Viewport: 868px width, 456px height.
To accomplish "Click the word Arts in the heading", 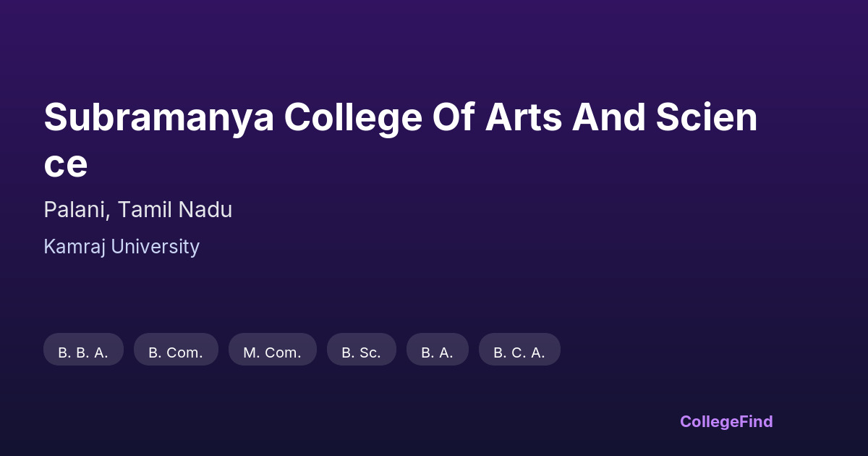I will (x=523, y=118).
